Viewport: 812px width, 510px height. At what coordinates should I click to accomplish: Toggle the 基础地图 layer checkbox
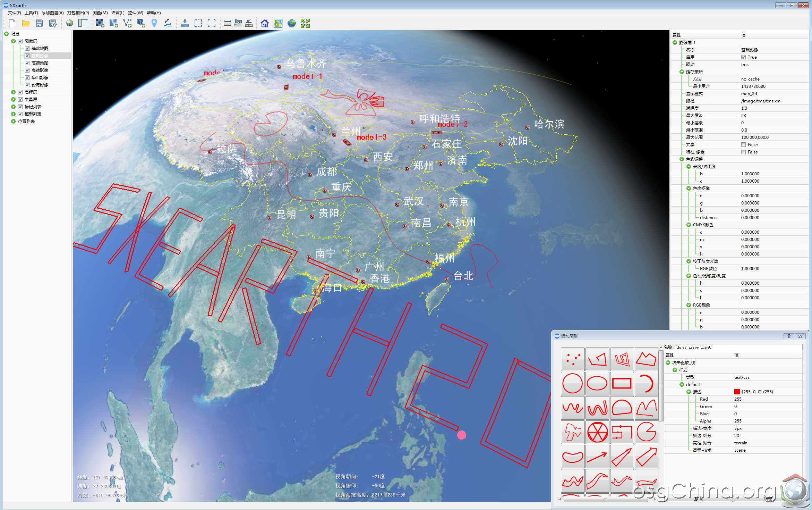(x=27, y=48)
